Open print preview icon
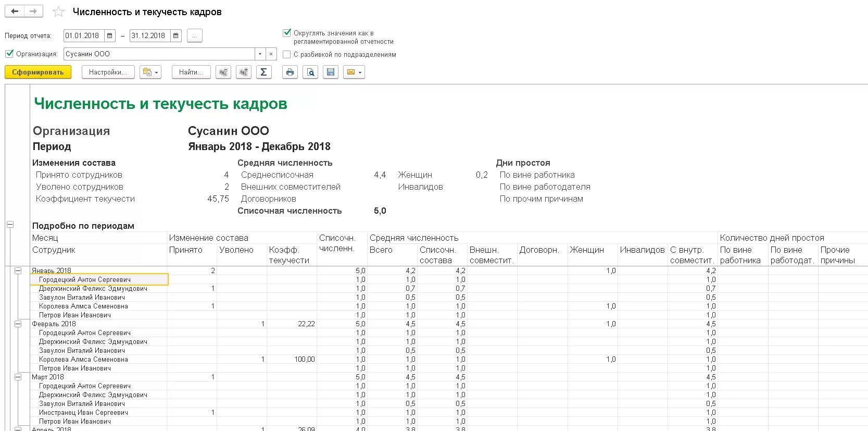 (310, 72)
